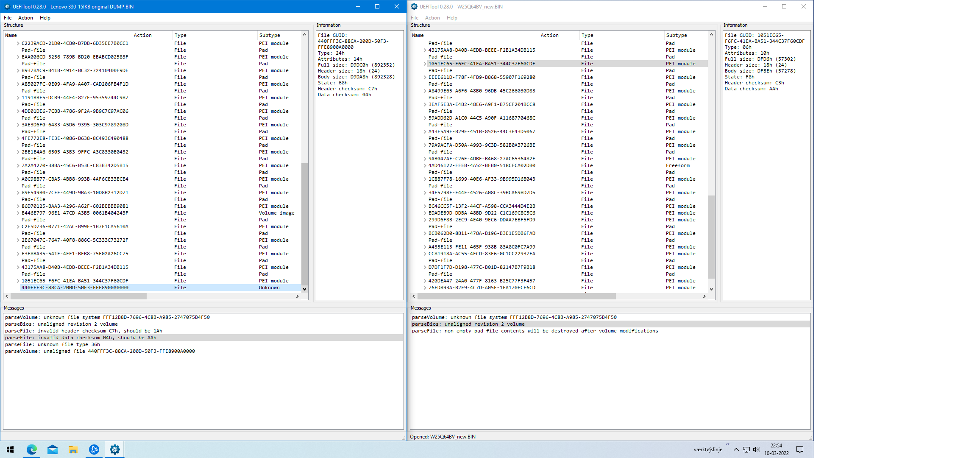Screen dimensions: 980x458
Task: Open File Explorer from taskbar
Action: 73,450
